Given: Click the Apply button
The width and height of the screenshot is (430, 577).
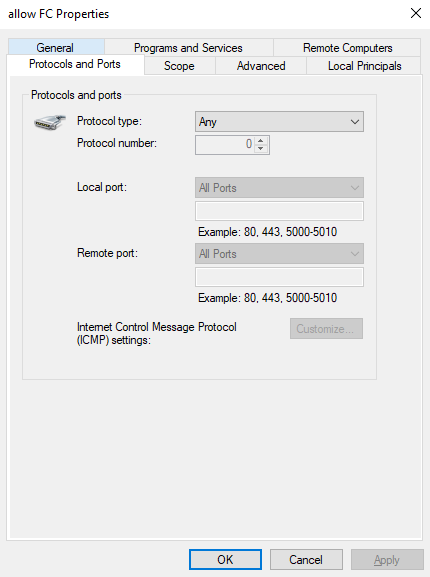Looking at the screenshot, I should [x=387, y=560].
